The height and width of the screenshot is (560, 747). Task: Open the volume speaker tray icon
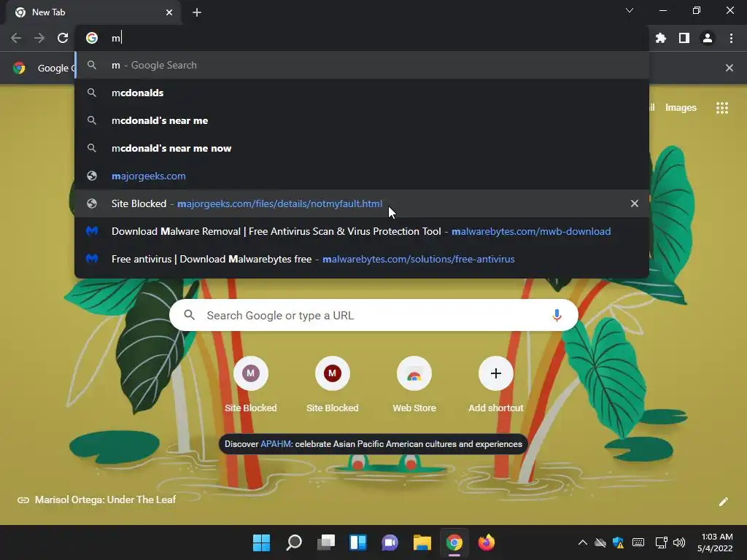pos(679,542)
